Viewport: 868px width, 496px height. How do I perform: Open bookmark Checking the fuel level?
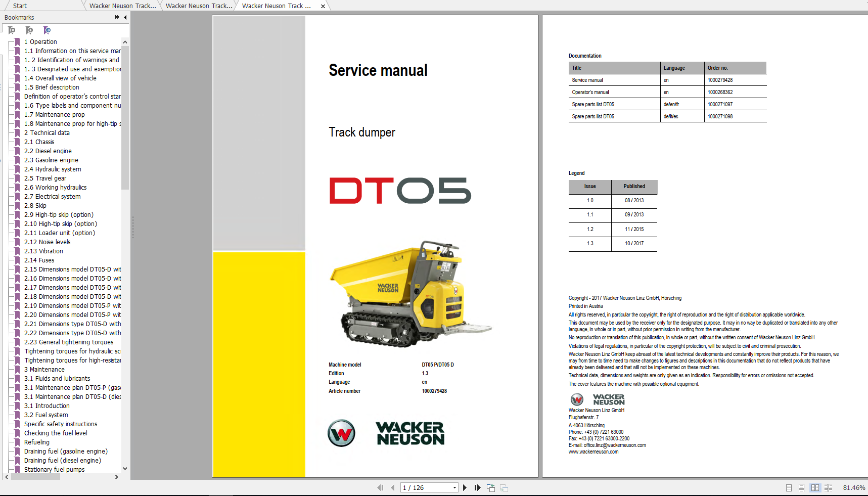pyautogui.click(x=56, y=433)
